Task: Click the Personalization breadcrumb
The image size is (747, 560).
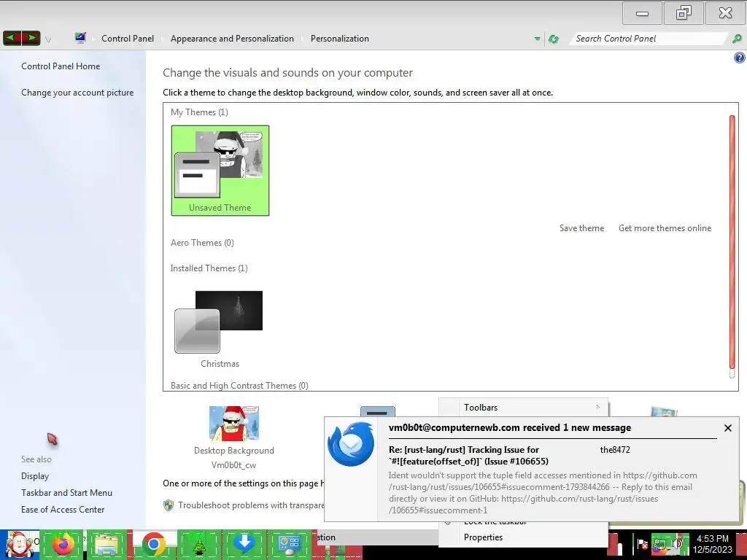Action: (340, 39)
